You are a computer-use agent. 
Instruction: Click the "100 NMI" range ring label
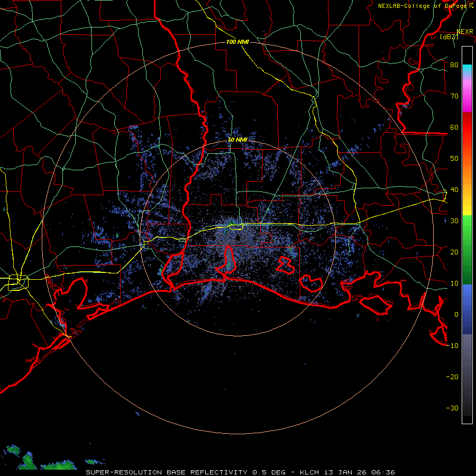click(237, 42)
